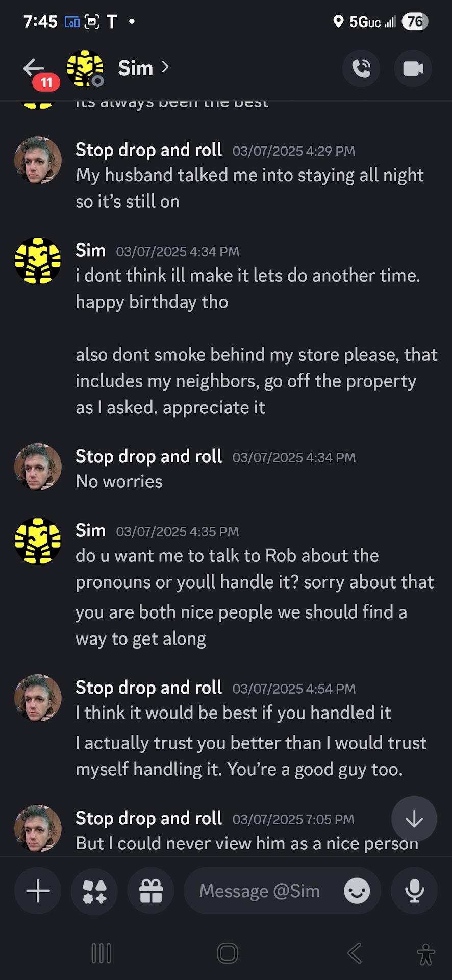Tap the Stop drop and roll username at 4:54 PM

coord(148,688)
